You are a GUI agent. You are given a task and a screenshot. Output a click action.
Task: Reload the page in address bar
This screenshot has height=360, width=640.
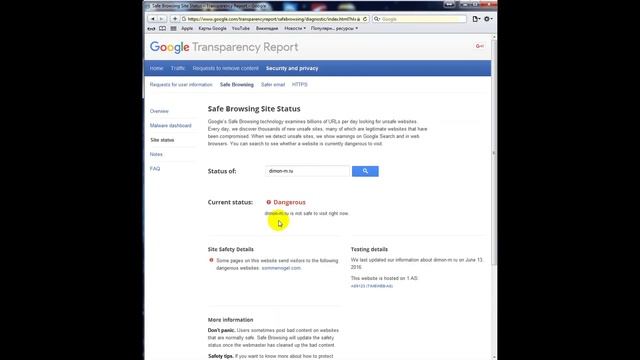pos(365,19)
